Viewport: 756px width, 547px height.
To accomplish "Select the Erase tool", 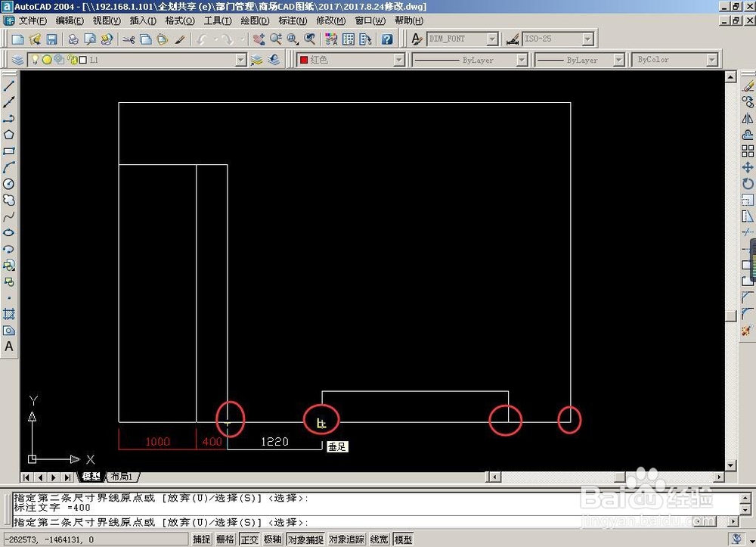I will tap(748, 85).
